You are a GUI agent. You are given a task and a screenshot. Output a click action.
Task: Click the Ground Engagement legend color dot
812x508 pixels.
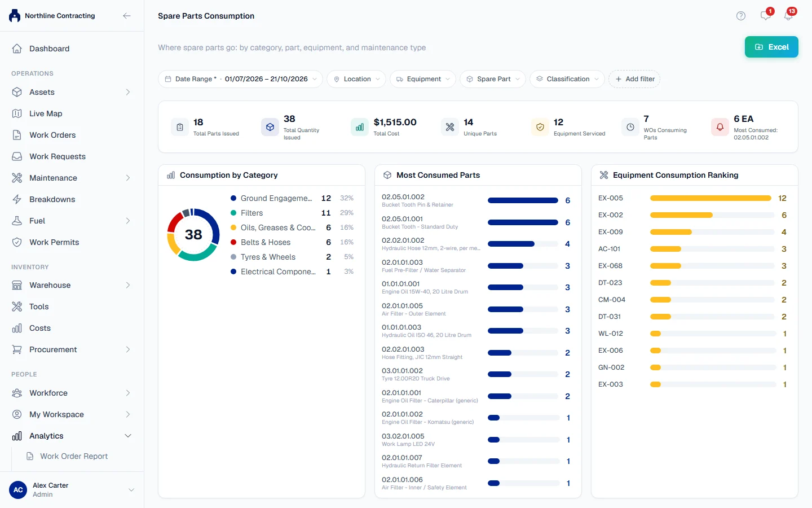coord(233,198)
